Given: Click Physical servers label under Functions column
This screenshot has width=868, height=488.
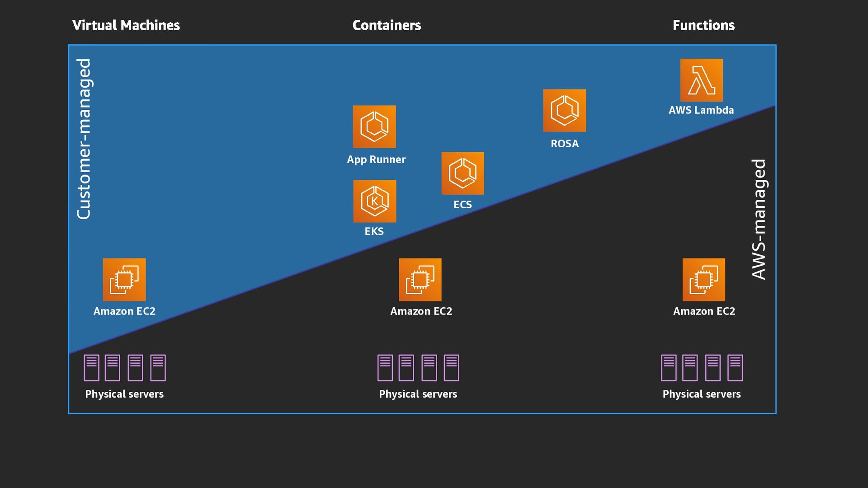Looking at the screenshot, I should pos(701,394).
